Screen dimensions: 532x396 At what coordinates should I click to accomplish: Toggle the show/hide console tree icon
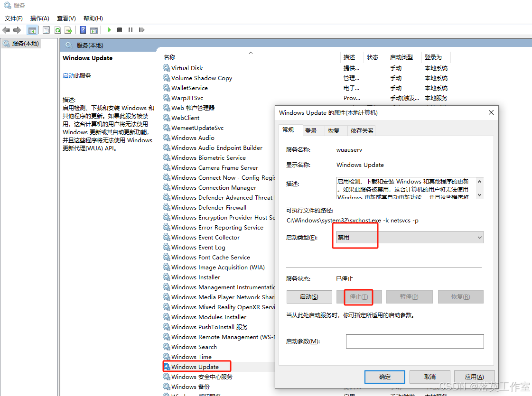32,30
